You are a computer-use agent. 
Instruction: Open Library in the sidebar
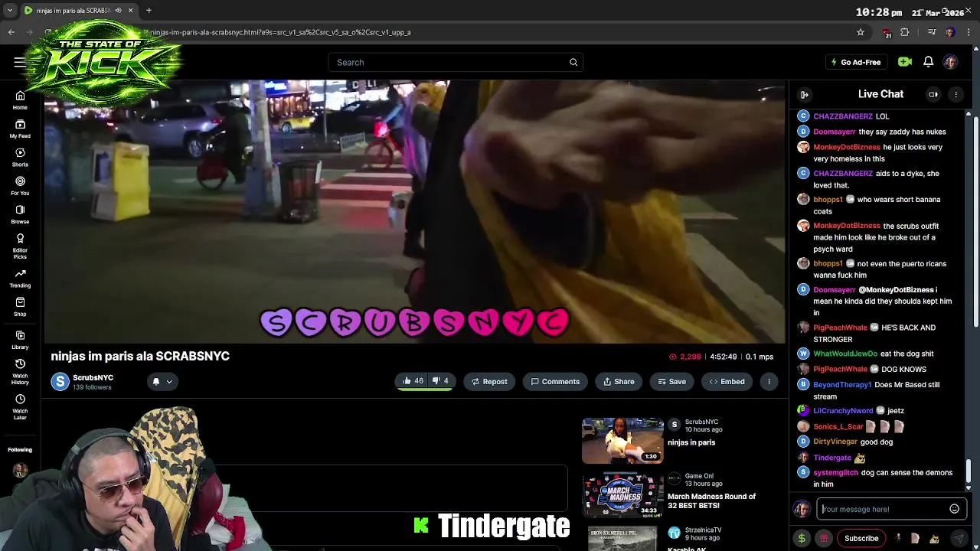(20, 340)
